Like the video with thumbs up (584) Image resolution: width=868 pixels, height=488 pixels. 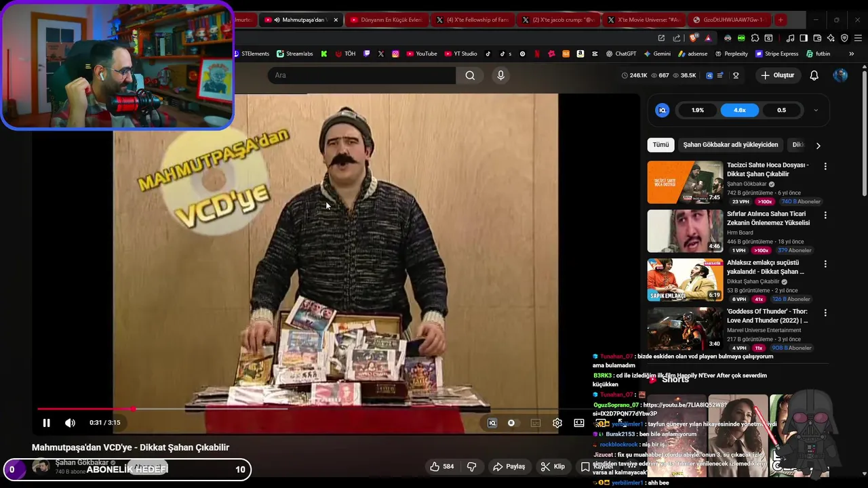(441, 466)
